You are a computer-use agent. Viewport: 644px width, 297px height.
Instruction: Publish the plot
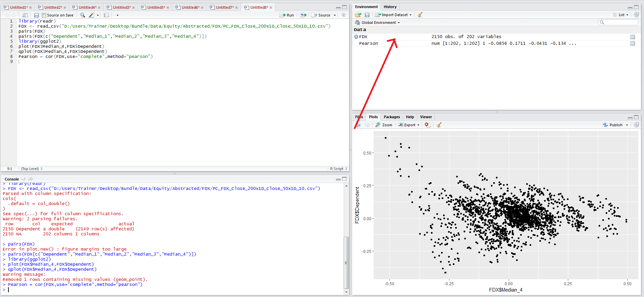pos(613,125)
